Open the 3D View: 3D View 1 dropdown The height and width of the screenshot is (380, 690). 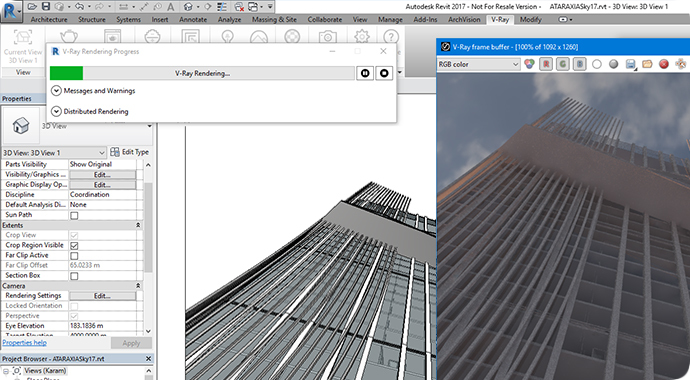point(54,153)
